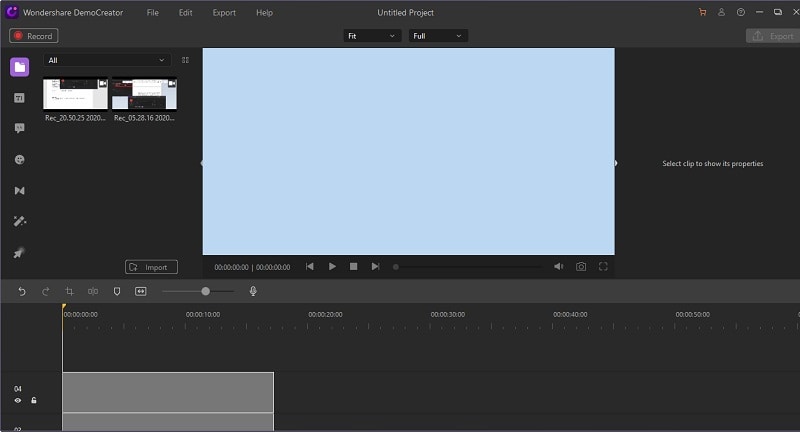Click the yellow playhead marker on timeline
The image size is (800, 433).
(64, 307)
